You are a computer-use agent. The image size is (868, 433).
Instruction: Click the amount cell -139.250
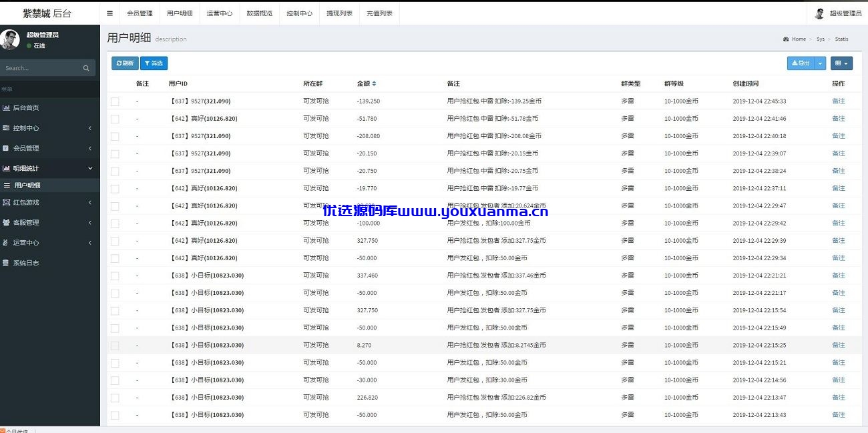pyautogui.click(x=369, y=101)
